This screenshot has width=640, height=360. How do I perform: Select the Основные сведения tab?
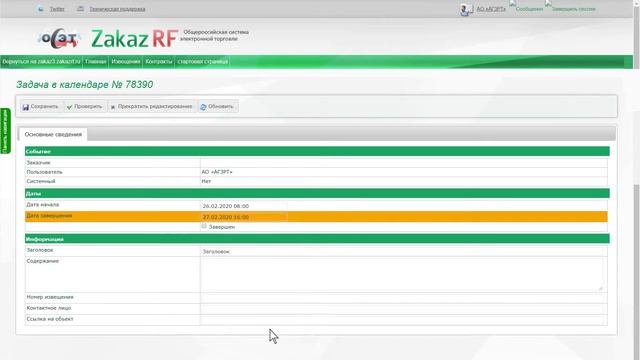53,134
